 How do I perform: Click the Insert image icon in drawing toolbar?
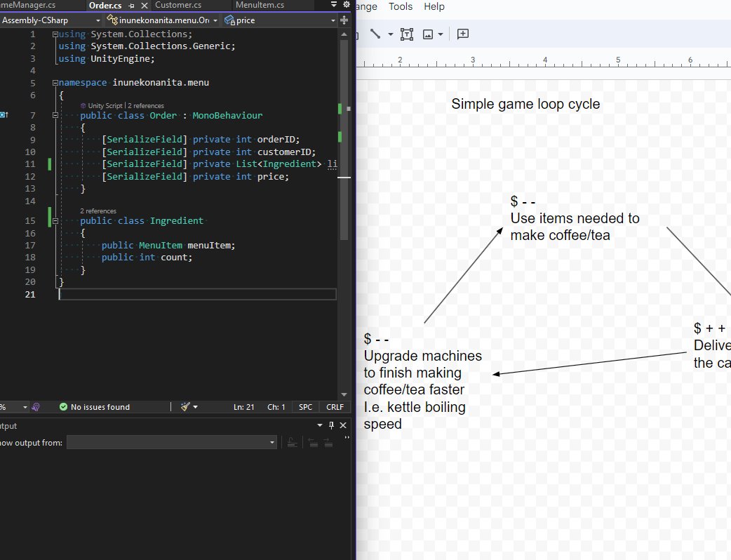[427, 34]
